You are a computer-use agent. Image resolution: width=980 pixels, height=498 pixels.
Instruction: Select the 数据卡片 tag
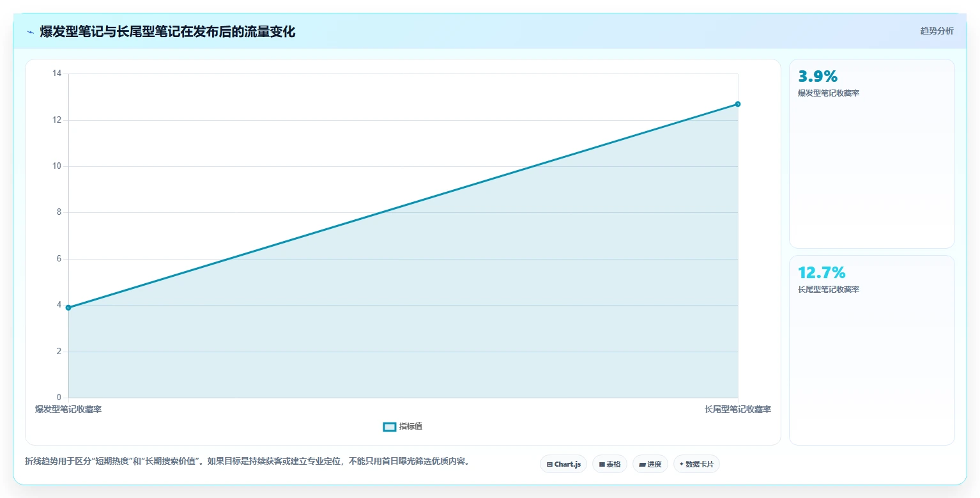point(696,464)
